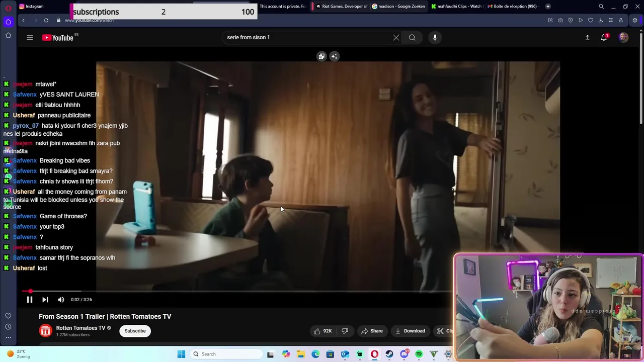
Task: Go back with the browser back arrow
Action: pyautogui.click(x=23, y=20)
